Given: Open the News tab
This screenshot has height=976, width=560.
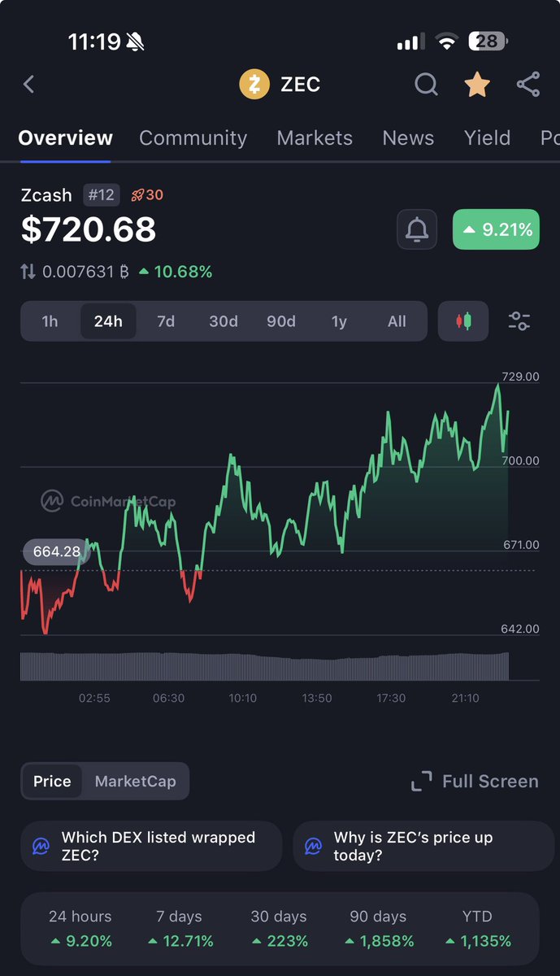Looking at the screenshot, I should (408, 138).
